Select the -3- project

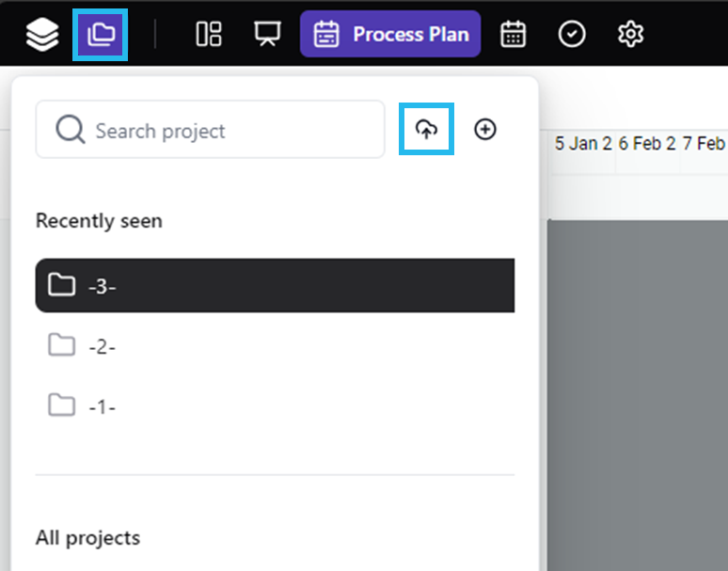[275, 285]
